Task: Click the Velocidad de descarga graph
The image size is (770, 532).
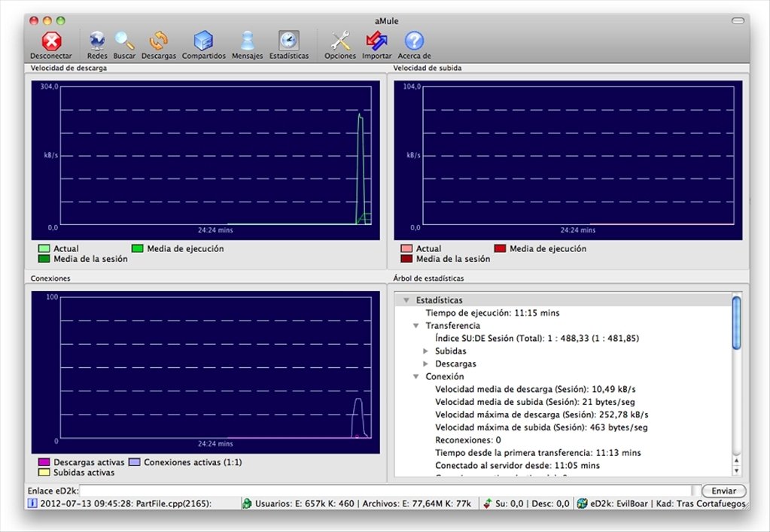Action: 205,160
